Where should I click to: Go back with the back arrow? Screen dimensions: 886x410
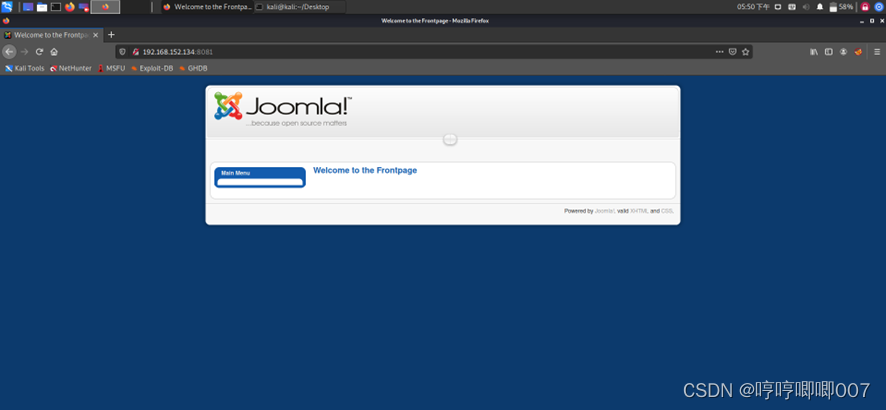coord(9,51)
